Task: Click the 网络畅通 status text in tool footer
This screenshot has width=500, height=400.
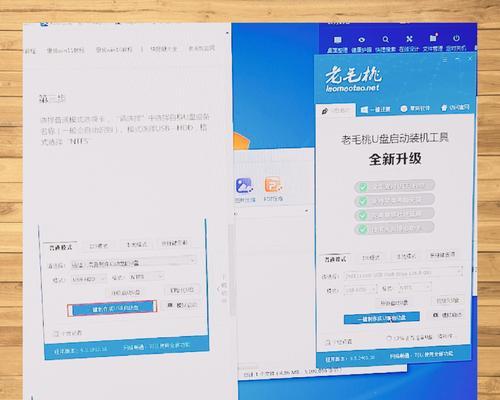Action: click(x=421, y=355)
